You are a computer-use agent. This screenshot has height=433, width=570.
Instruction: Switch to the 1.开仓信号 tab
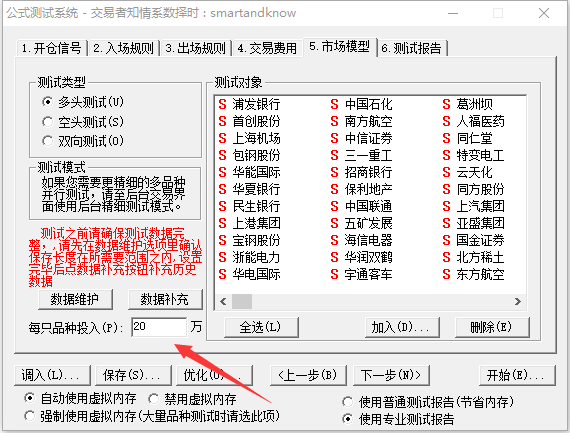pyautogui.click(x=51, y=48)
